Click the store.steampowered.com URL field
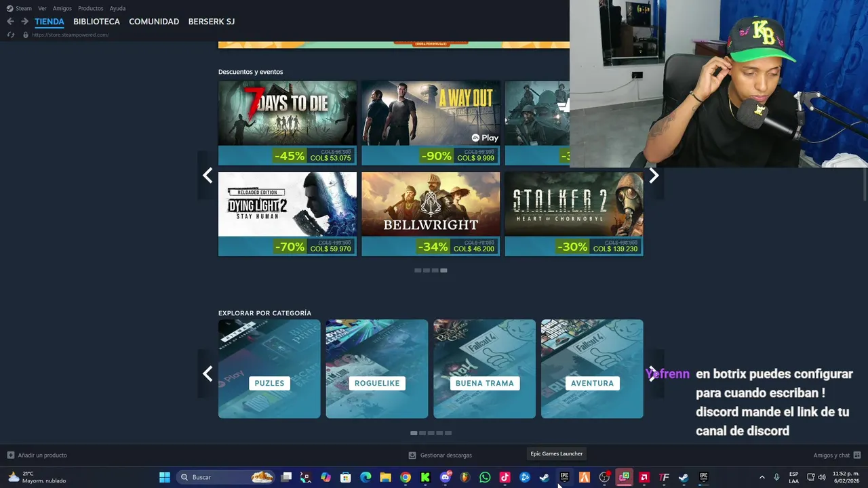Screen dimensions: 868x488 click(70, 35)
